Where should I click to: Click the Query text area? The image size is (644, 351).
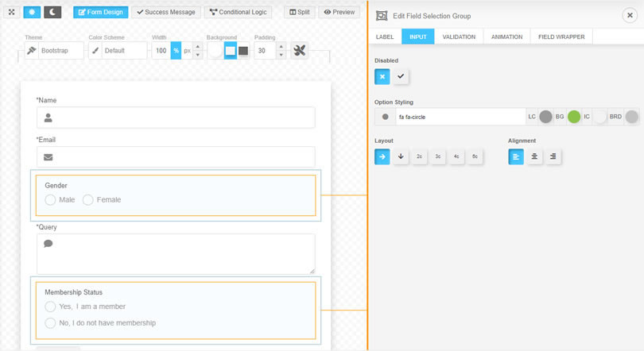tap(176, 254)
